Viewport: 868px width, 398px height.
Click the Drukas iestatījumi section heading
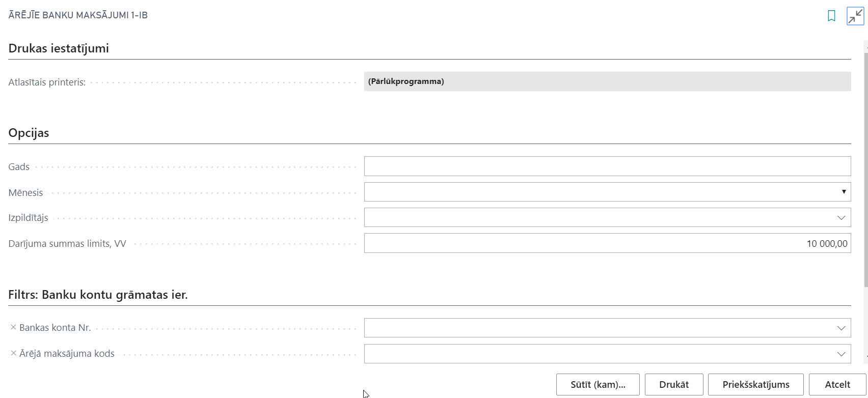tap(59, 48)
